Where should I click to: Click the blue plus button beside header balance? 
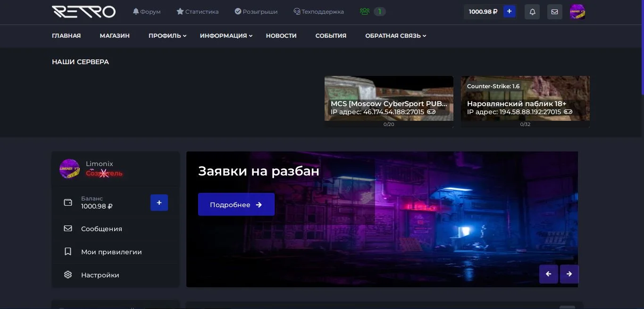pos(509,11)
